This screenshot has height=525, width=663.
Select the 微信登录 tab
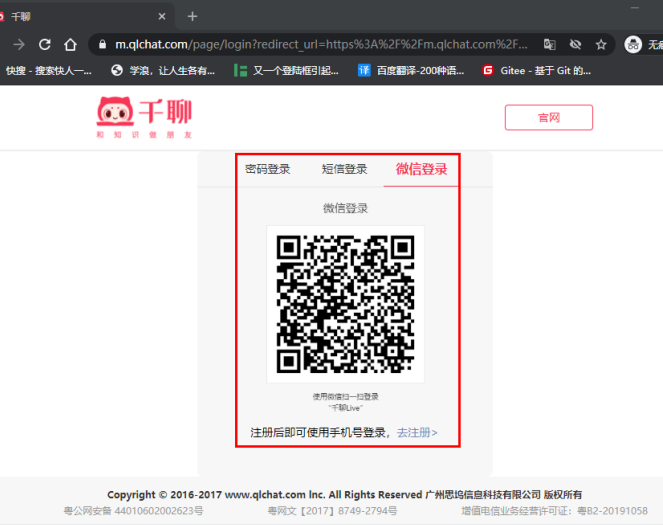pyautogui.click(x=421, y=169)
